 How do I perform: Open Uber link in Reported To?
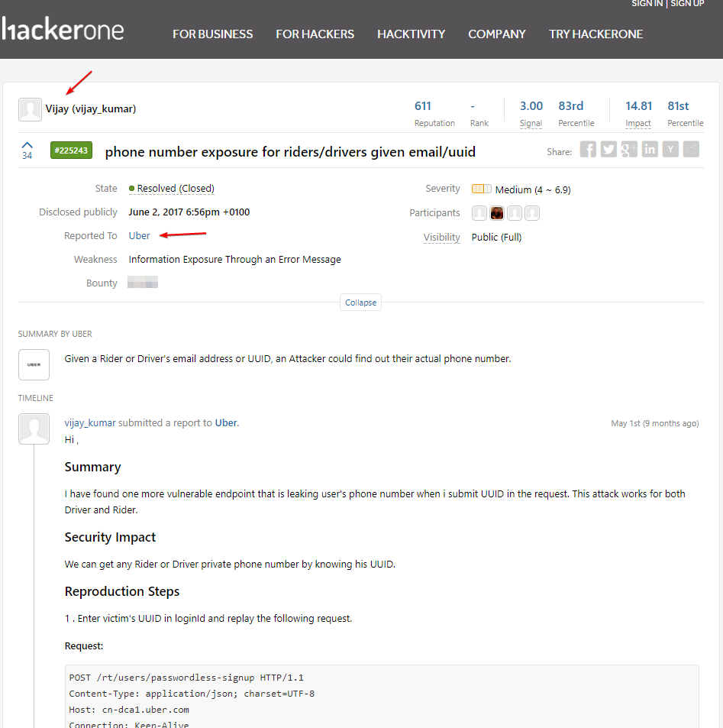(x=139, y=236)
